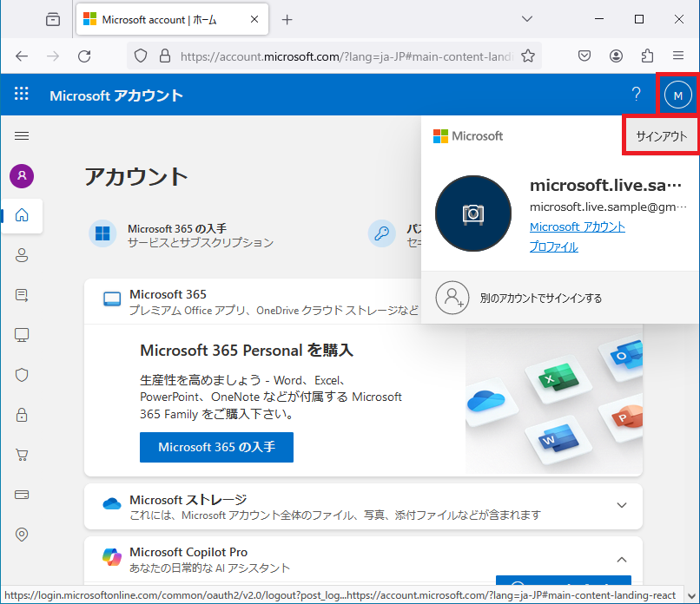Click the help question mark icon

636,95
